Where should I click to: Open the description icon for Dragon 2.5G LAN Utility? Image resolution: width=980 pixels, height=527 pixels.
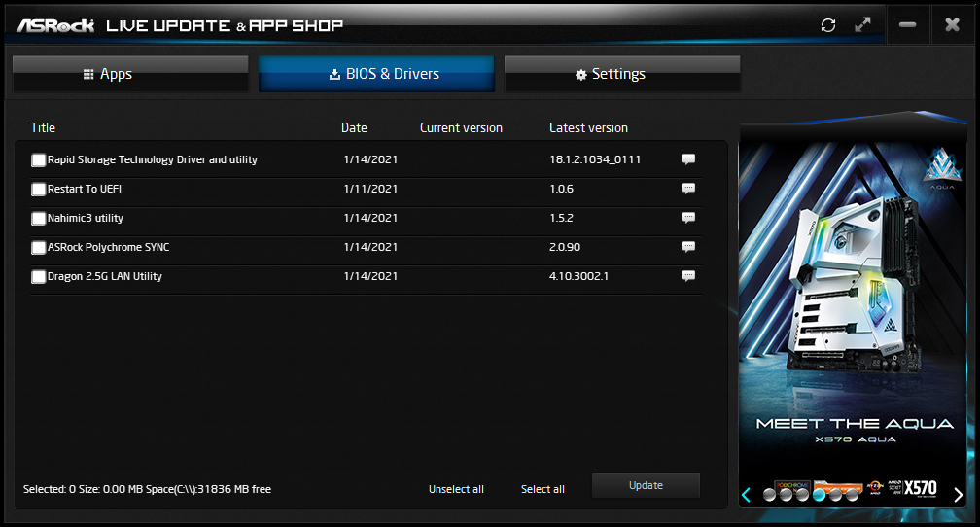pos(688,276)
